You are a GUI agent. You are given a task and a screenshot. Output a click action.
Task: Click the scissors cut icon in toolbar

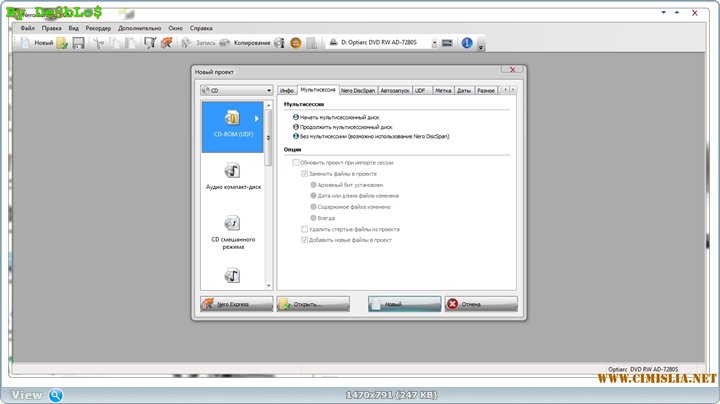click(x=97, y=43)
